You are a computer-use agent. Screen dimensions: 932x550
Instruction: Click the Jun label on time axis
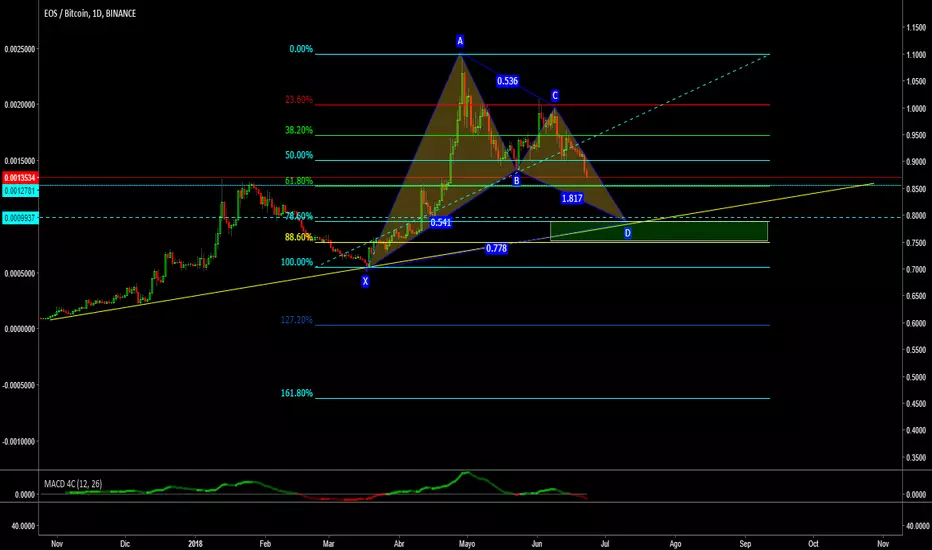(537, 543)
